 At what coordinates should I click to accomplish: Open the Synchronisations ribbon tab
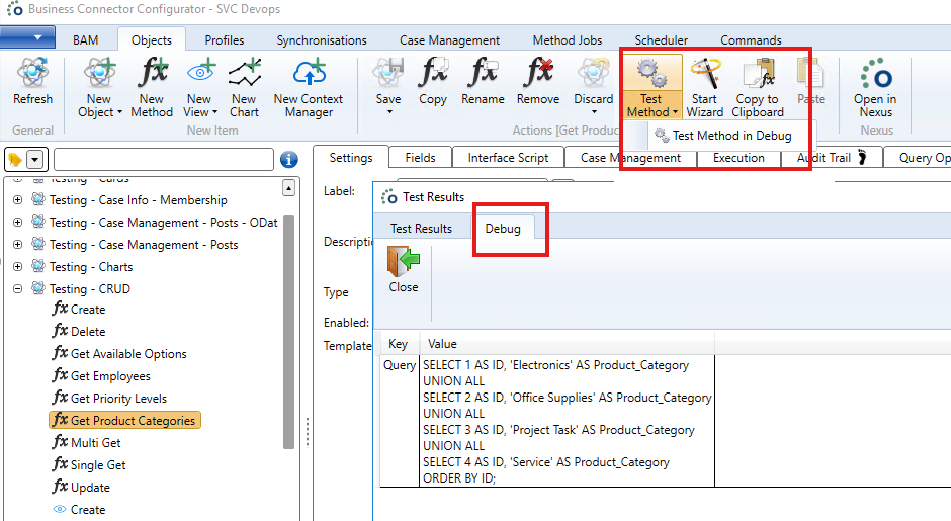(x=321, y=40)
